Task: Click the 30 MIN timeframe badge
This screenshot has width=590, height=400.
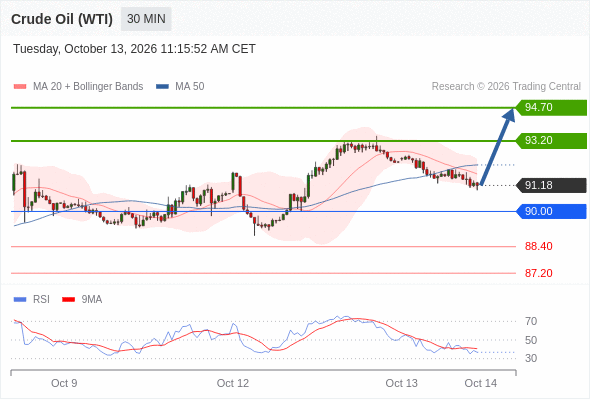Action: click(x=146, y=19)
